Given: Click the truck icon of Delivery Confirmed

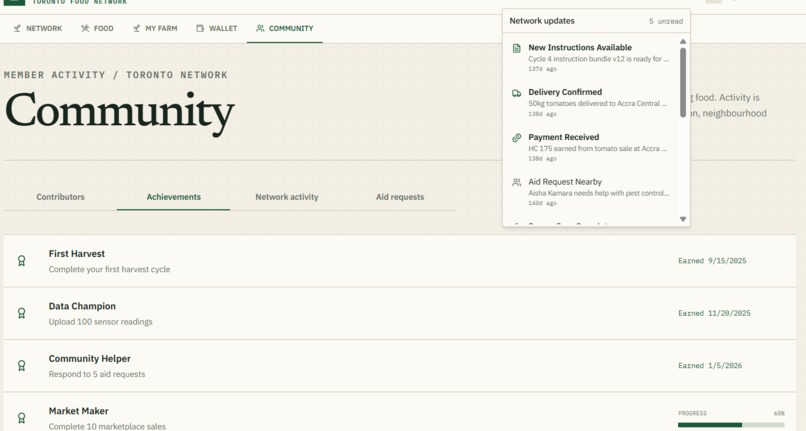Looking at the screenshot, I should tap(517, 93).
